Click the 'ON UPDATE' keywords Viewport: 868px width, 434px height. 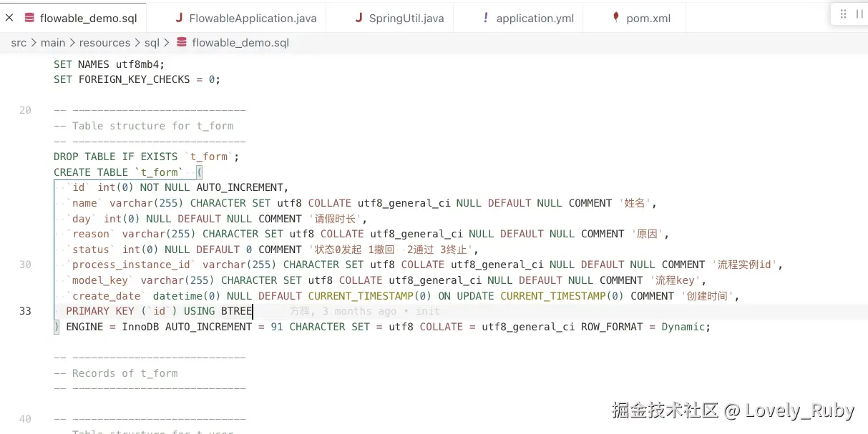tap(466, 296)
